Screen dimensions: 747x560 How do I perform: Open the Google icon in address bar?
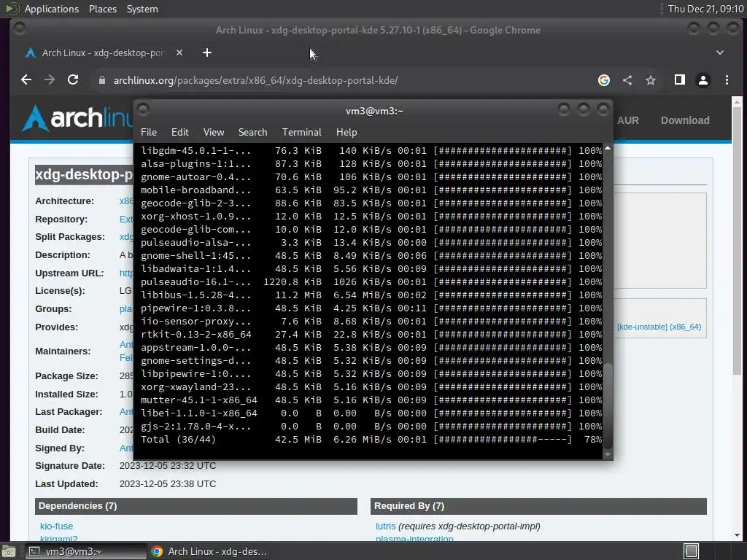603,80
